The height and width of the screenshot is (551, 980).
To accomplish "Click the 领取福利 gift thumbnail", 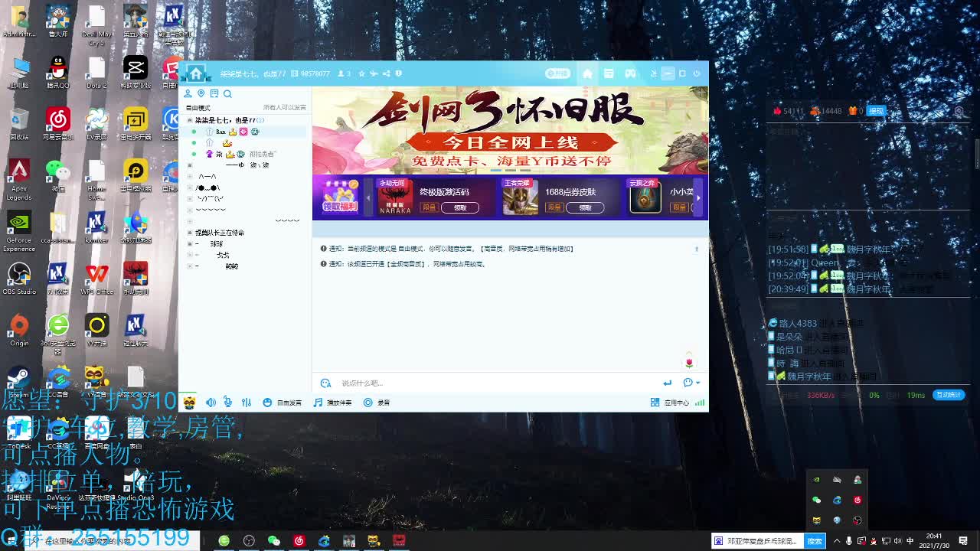I will [340, 197].
